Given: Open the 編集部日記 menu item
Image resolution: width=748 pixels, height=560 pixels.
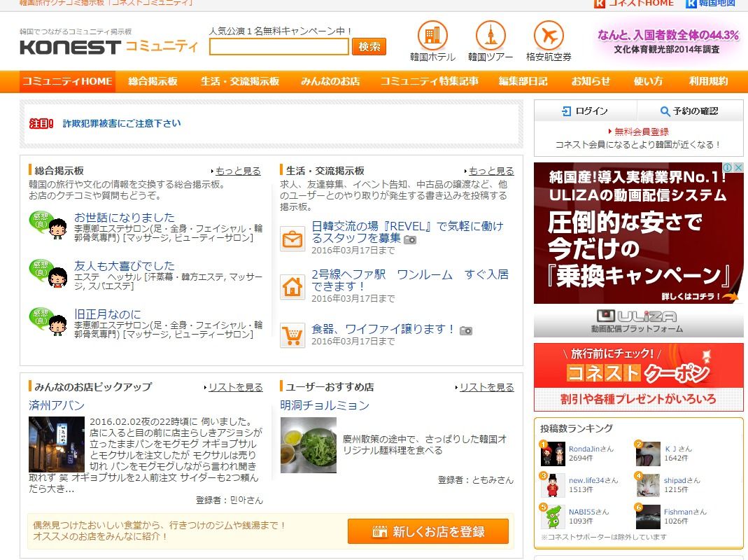Looking at the screenshot, I should [x=523, y=81].
